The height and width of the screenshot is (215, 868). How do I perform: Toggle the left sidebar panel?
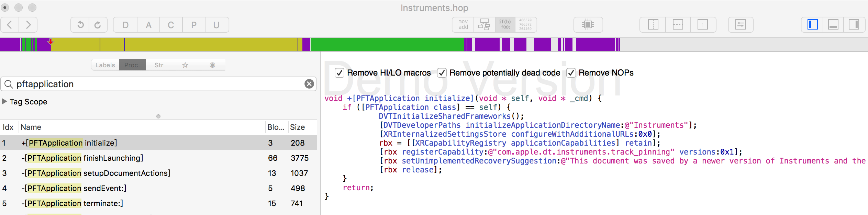pyautogui.click(x=812, y=25)
